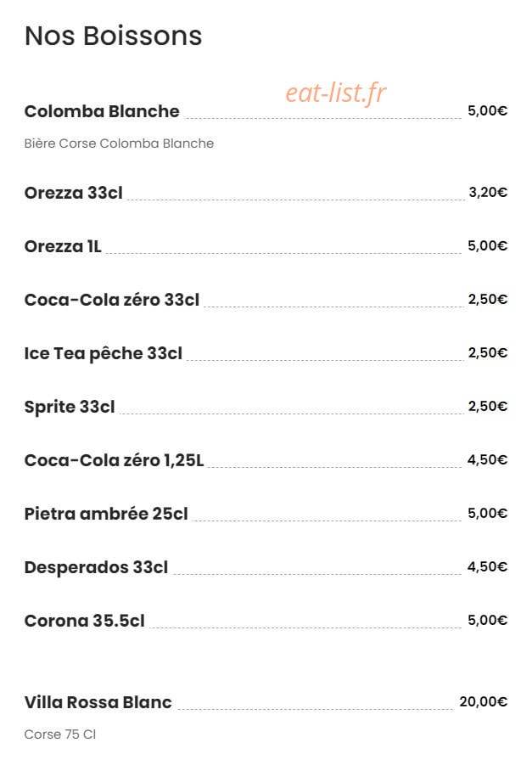Click the eat-list.fr watermark link
Viewport: 532px width, 771px height.
(336, 93)
